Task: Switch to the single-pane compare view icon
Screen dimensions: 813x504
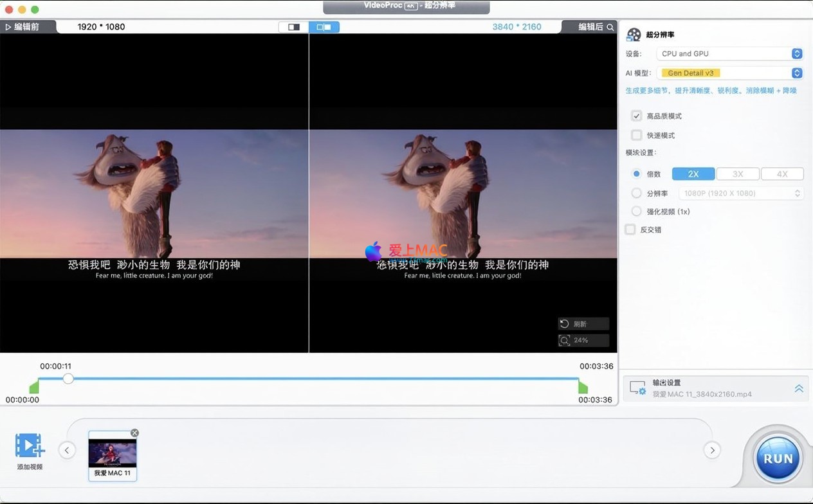Action: (294, 27)
